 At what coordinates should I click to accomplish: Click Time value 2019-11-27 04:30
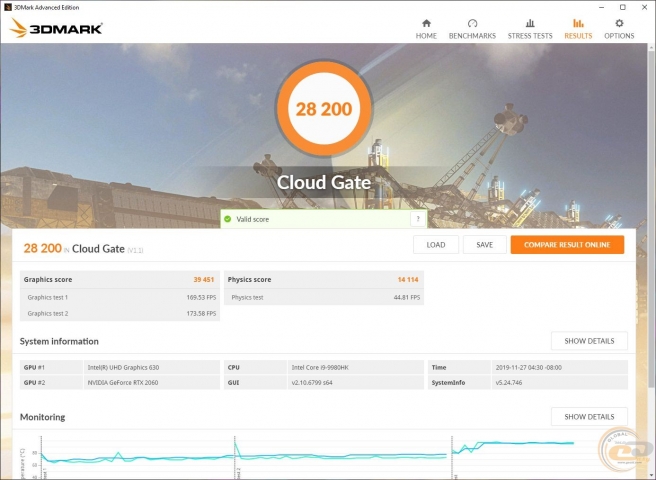coord(529,367)
